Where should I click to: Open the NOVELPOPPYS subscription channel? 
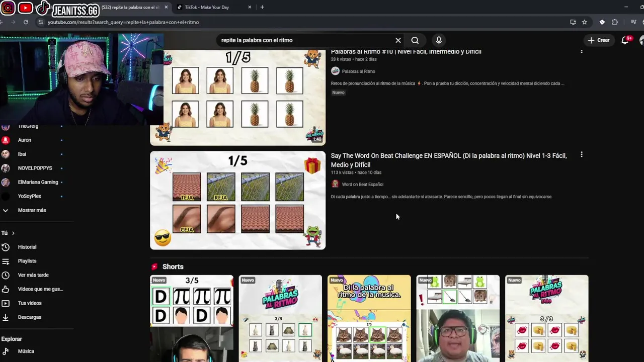[x=35, y=168]
